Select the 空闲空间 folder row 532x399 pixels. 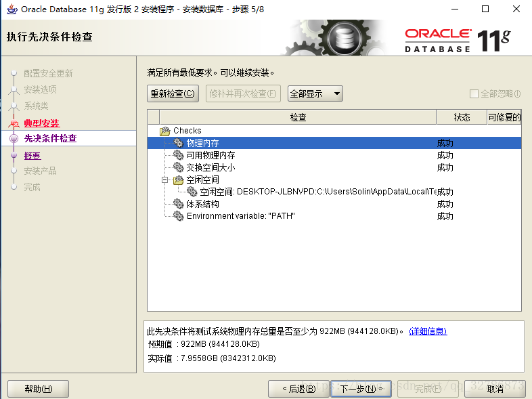click(x=334, y=180)
